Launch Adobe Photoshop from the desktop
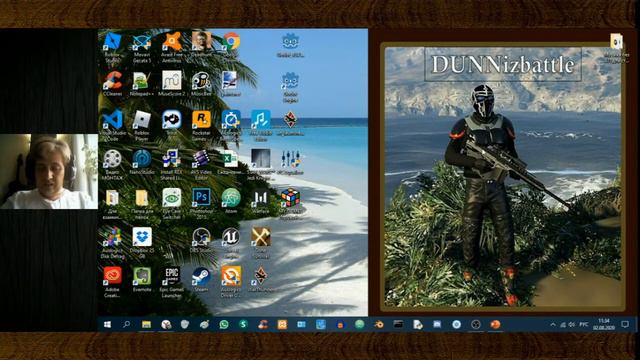The image size is (640, 360). click(201, 203)
